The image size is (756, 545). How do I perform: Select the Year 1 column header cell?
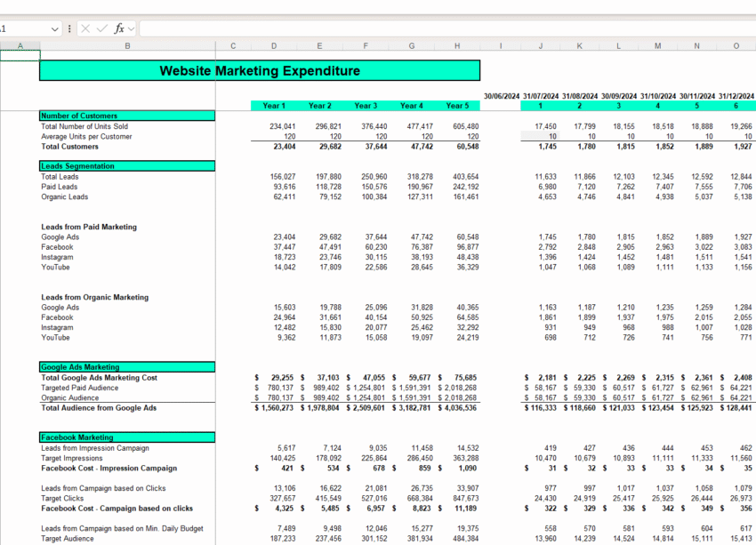coord(273,106)
